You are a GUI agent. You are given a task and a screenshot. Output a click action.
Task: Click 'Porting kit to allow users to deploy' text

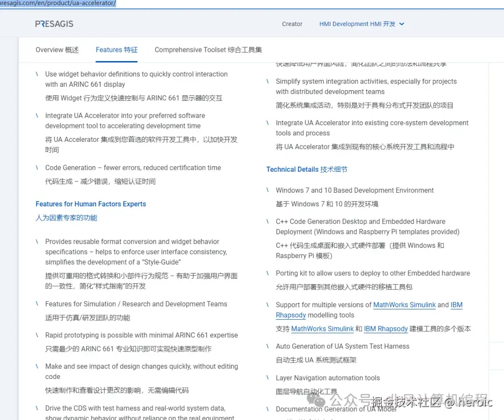(373, 273)
